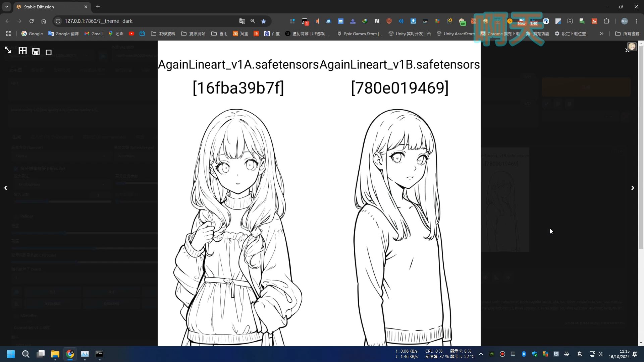Open the 采样方法 (Sampler) dropdown

[60, 156]
